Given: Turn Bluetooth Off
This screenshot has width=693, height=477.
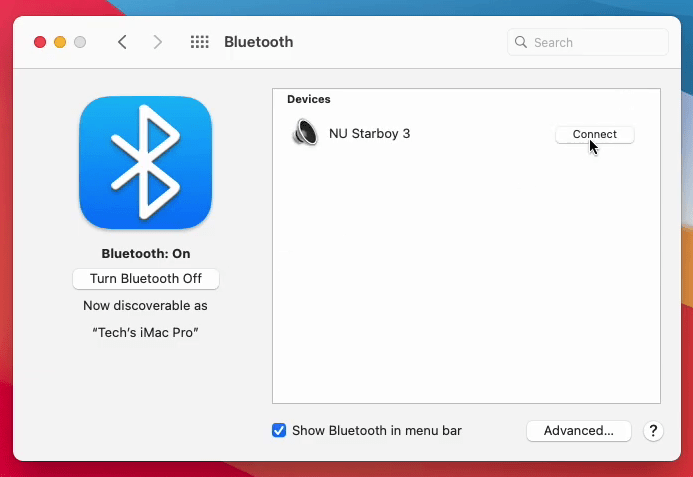Looking at the screenshot, I should pos(146,279).
